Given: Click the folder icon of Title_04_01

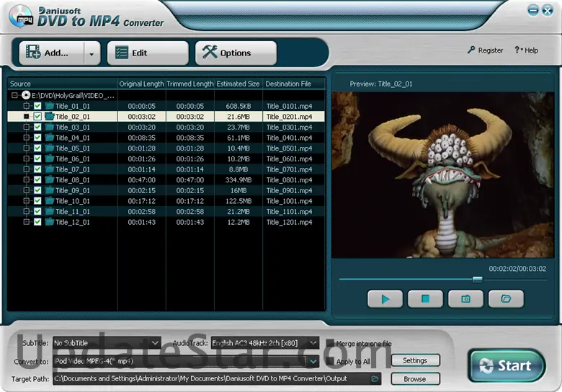Looking at the screenshot, I should click(50, 138).
